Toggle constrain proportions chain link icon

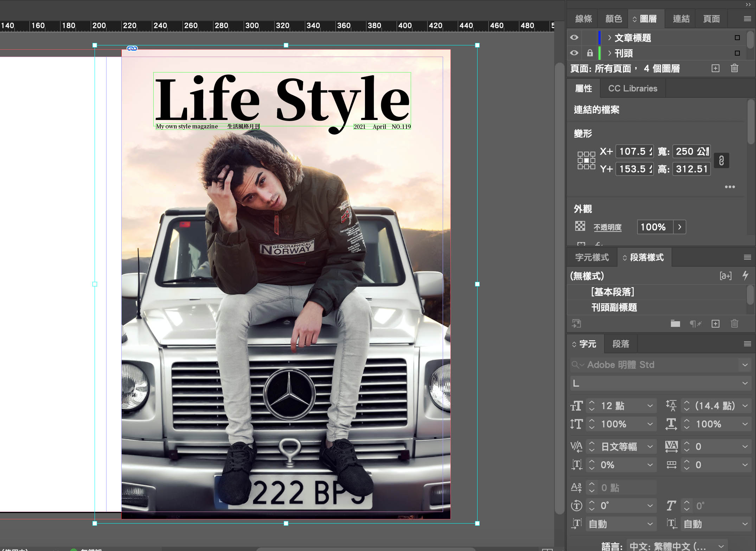[x=721, y=160]
